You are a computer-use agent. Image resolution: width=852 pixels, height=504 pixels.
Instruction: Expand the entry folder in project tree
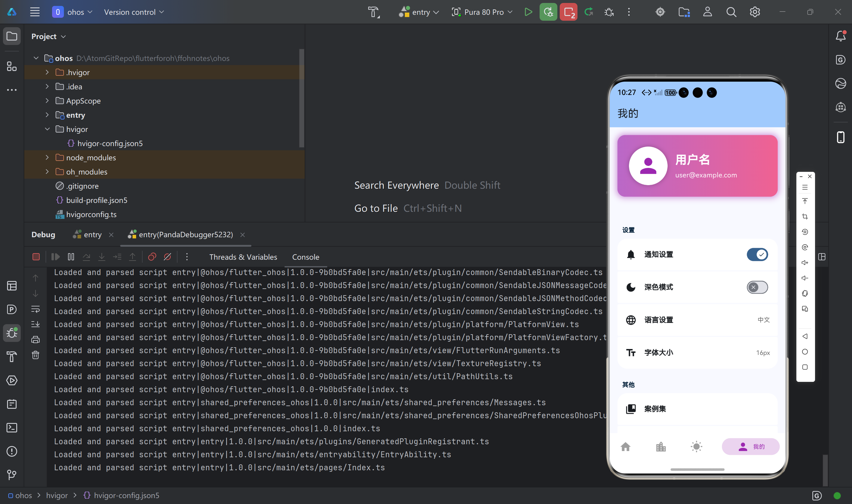click(x=47, y=115)
